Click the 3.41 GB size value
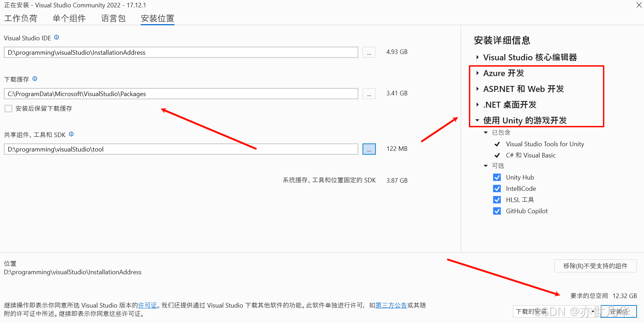The width and height of the screenshot is (644, 323). [397, 93]
